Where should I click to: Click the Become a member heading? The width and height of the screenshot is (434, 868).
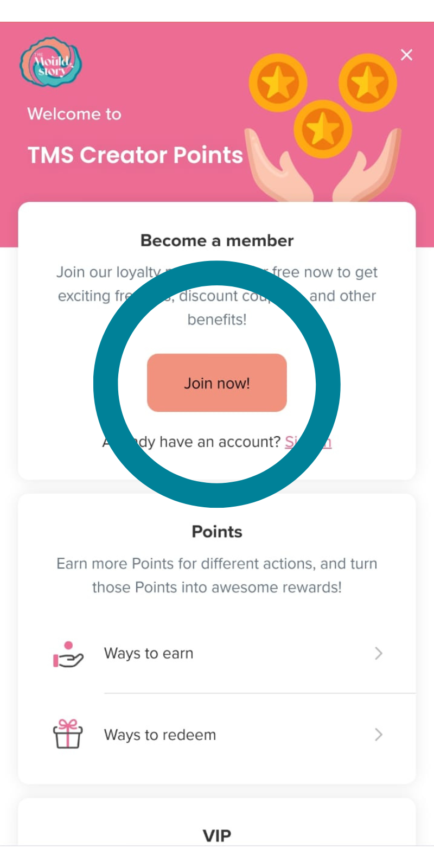217,240
